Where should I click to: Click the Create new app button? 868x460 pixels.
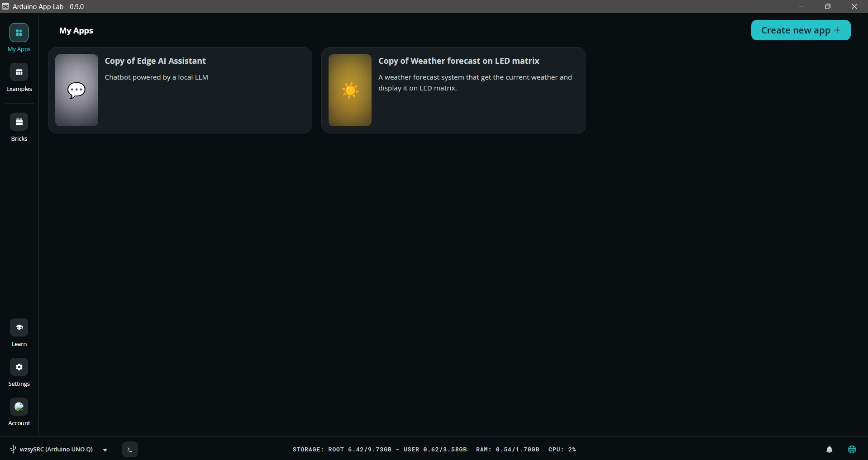(801, 30)
